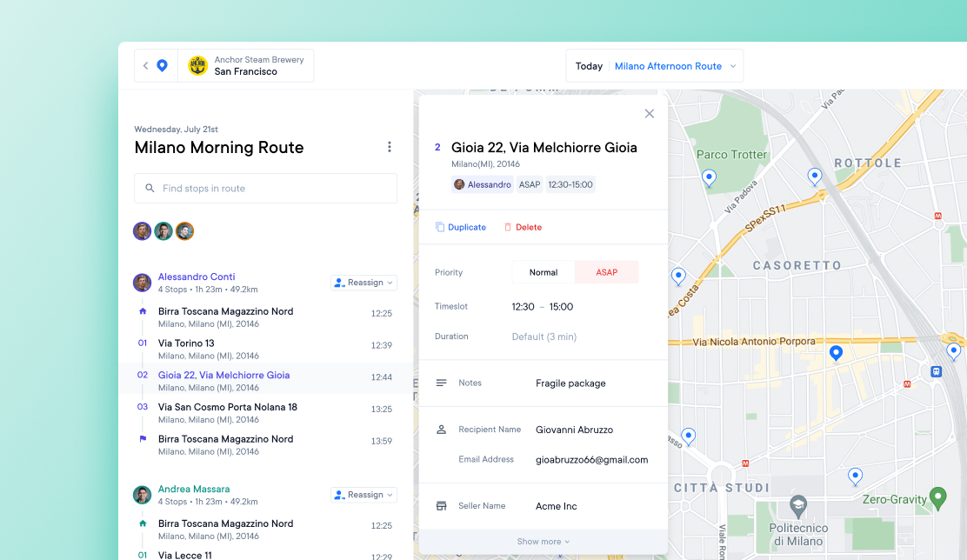Click the Recipient Name person icon
The image size is (967, 560).
pyautogui.click(x=443, y=429)
